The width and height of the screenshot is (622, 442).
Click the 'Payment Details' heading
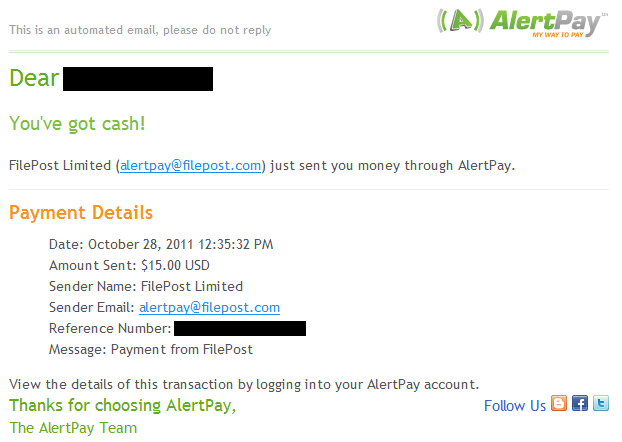pyautogui.click(x=81, y=213)
